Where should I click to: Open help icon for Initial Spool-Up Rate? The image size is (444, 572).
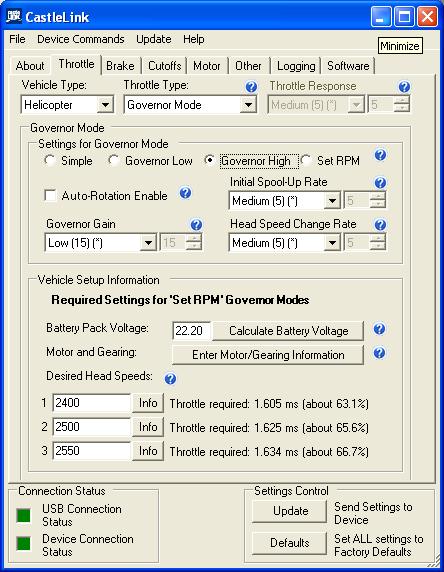[380, 183]
